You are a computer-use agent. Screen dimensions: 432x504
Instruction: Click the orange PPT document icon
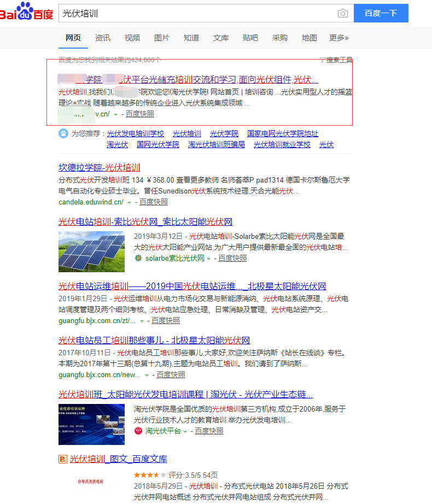[63, 459]
